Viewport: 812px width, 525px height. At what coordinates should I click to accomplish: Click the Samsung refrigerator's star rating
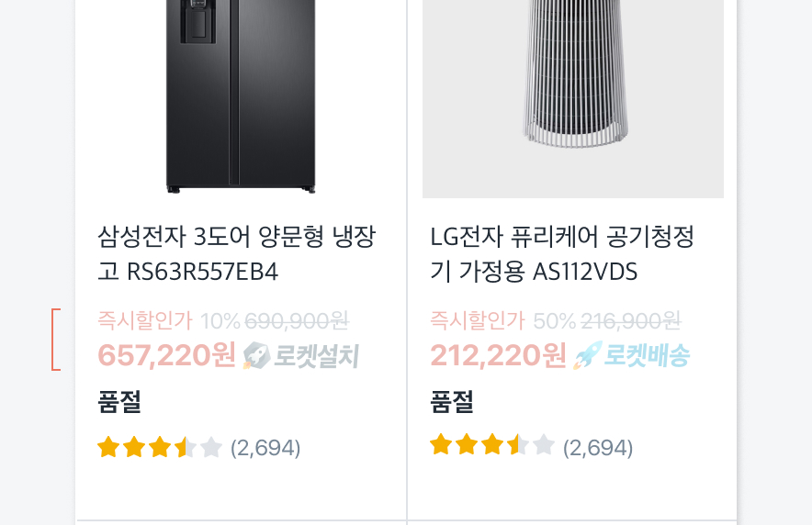160,448
